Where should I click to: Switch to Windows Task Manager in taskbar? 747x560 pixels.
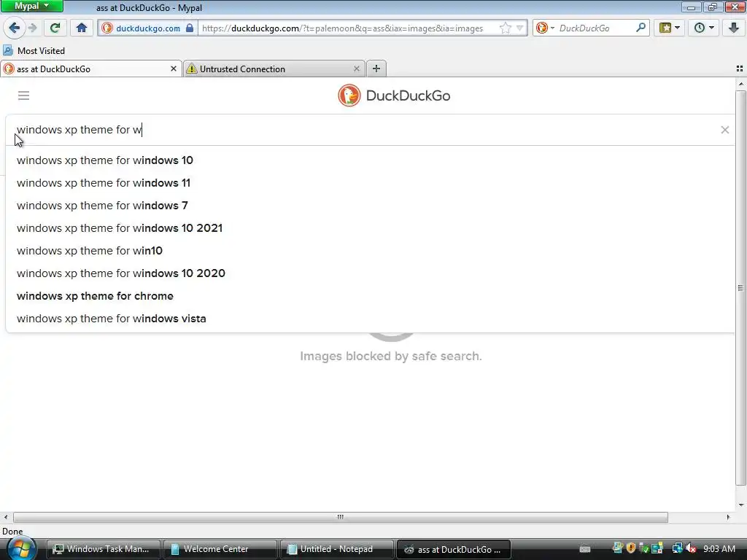tap(104, 549)
